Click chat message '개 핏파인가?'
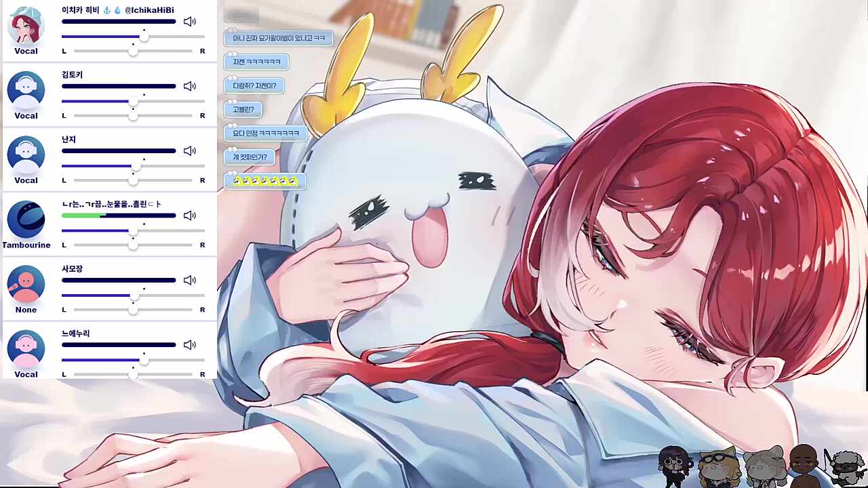This screenshot has height=488, width=868. click(250, 157)
